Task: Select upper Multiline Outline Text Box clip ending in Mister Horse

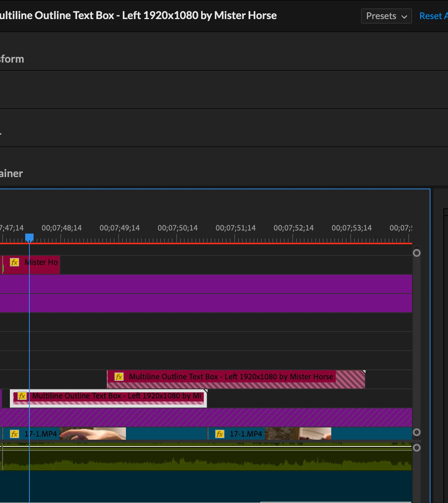Action: coord(236,379)
